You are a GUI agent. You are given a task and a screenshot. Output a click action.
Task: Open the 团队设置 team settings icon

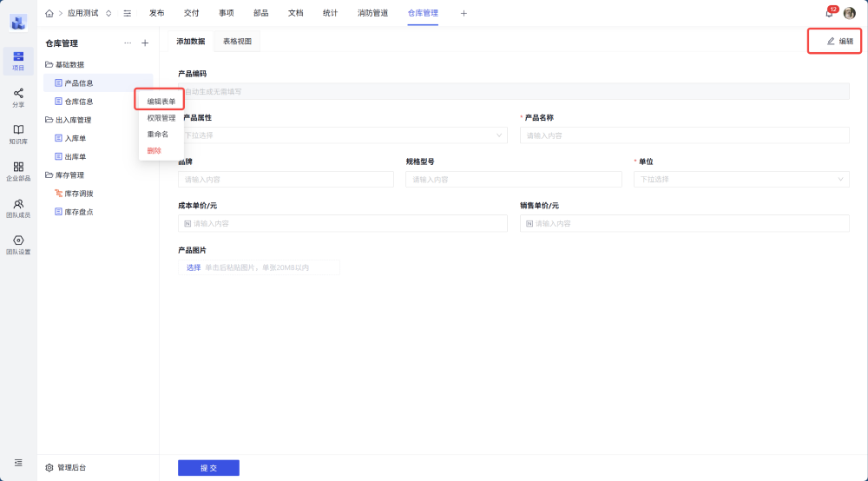(18, 245)
